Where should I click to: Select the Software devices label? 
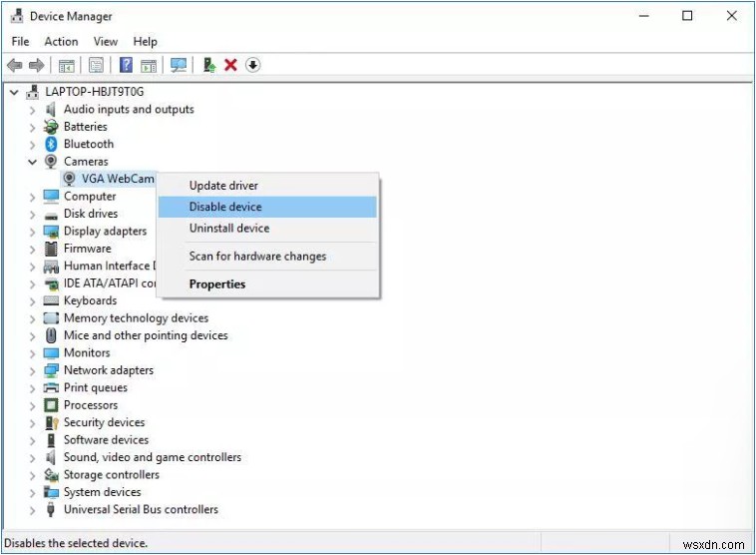pyautogui.click(x=106, y=439)
